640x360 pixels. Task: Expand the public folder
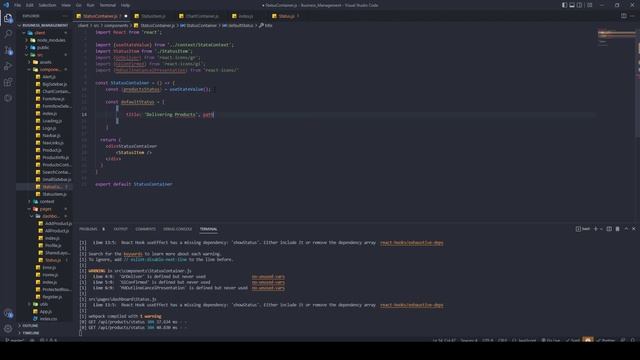[x=42, y=47]
